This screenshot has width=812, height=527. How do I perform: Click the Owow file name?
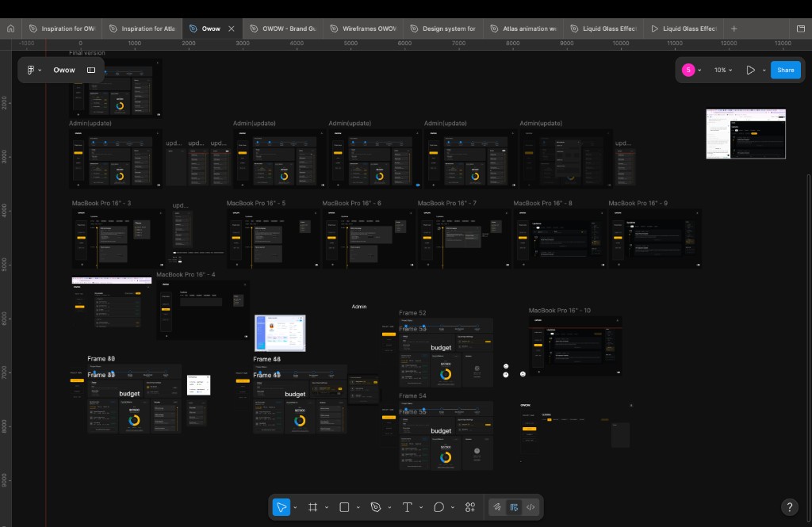point(64,70)
